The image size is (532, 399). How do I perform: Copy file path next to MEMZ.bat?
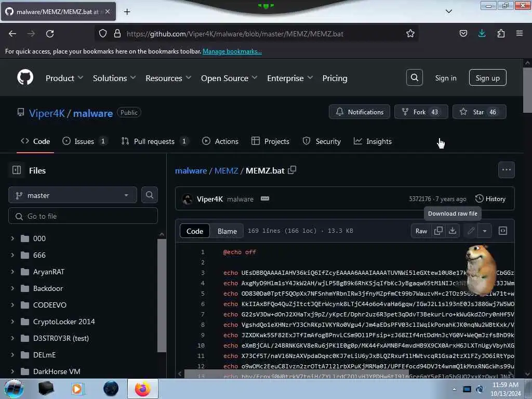point(292,170)
